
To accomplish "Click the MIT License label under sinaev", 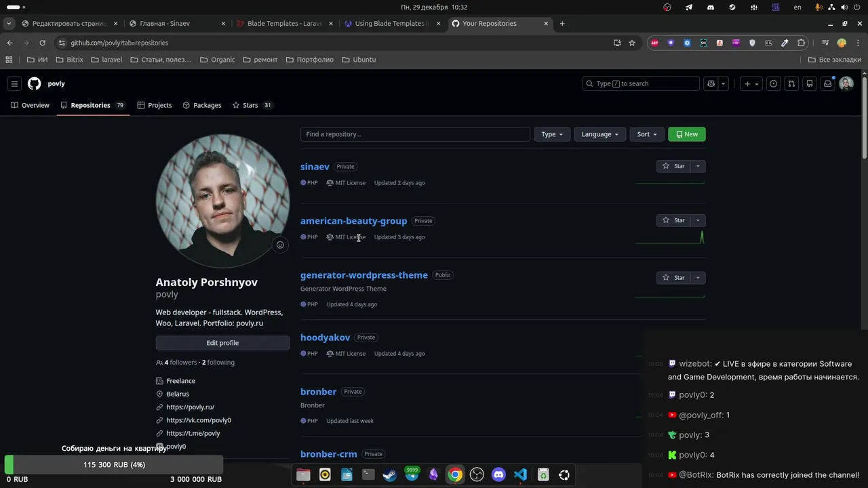I will click(x=346, y=183).
